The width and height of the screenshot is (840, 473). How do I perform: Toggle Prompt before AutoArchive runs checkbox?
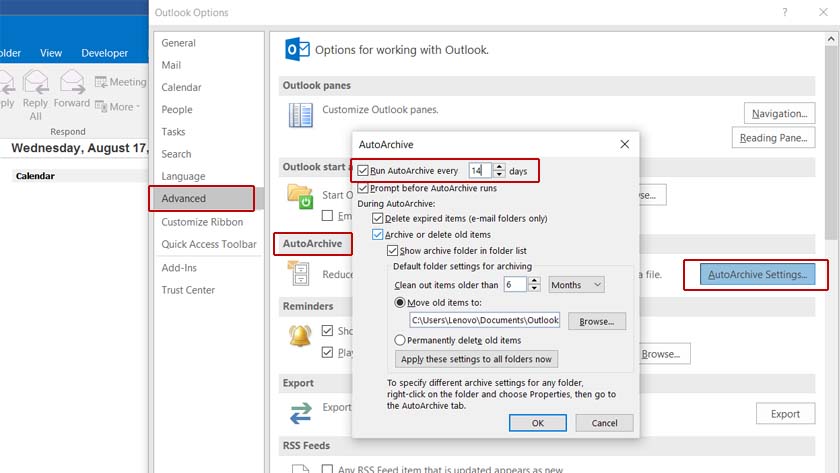coord(363,188)
